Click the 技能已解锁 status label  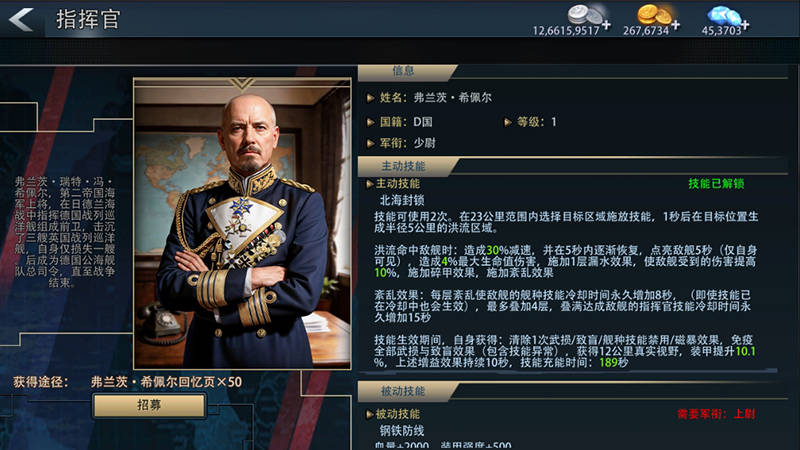716,184
